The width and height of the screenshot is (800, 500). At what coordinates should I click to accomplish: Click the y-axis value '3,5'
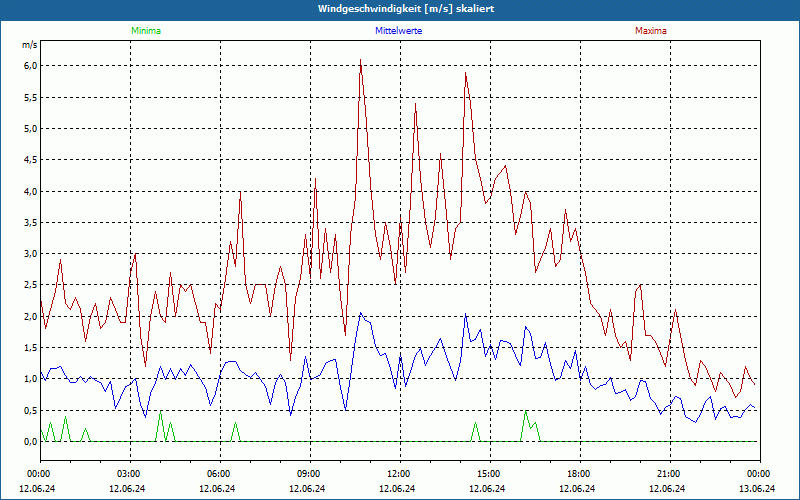tap(31, 222)
